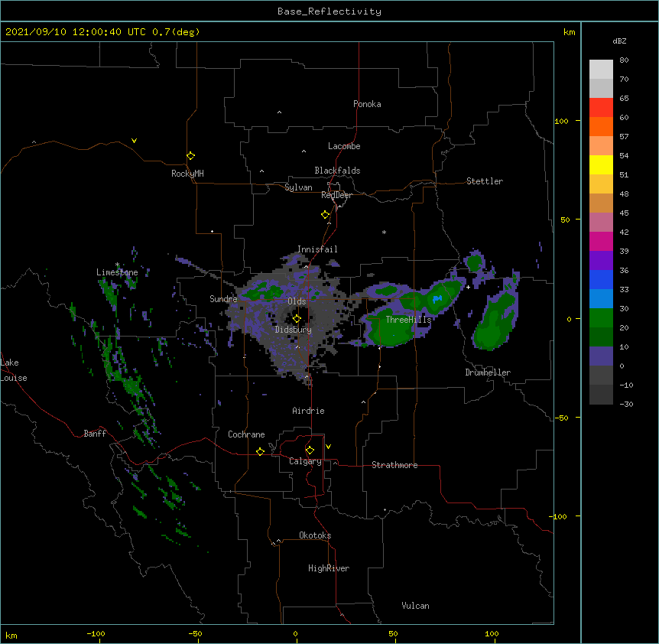Click the dBZ legend heading

pos(619,41)
